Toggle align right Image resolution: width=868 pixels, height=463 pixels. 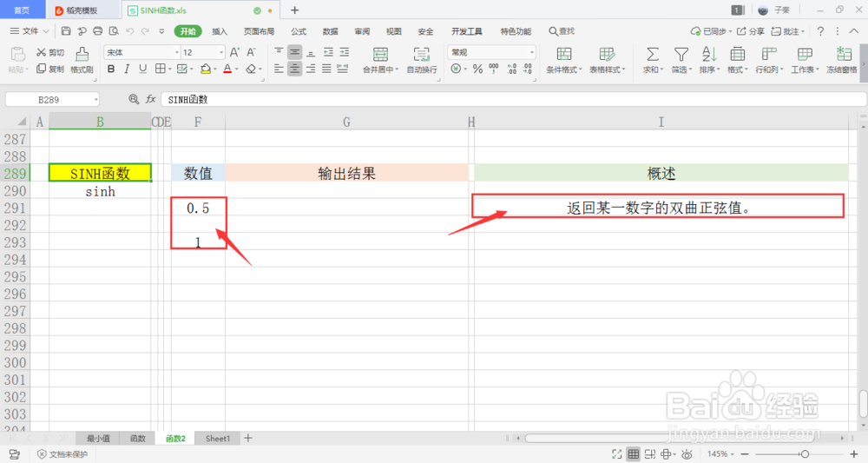311,69
